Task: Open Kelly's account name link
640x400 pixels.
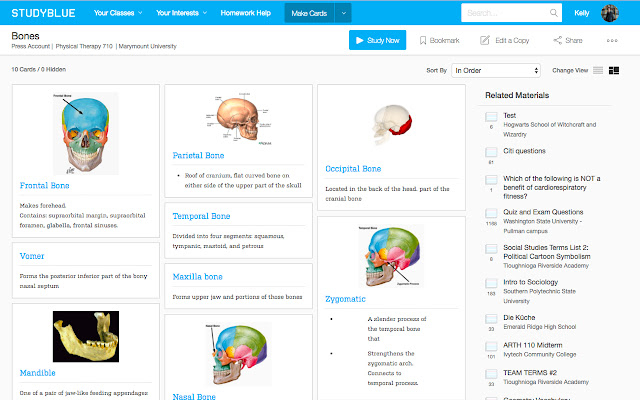Action: coord(582,13)
